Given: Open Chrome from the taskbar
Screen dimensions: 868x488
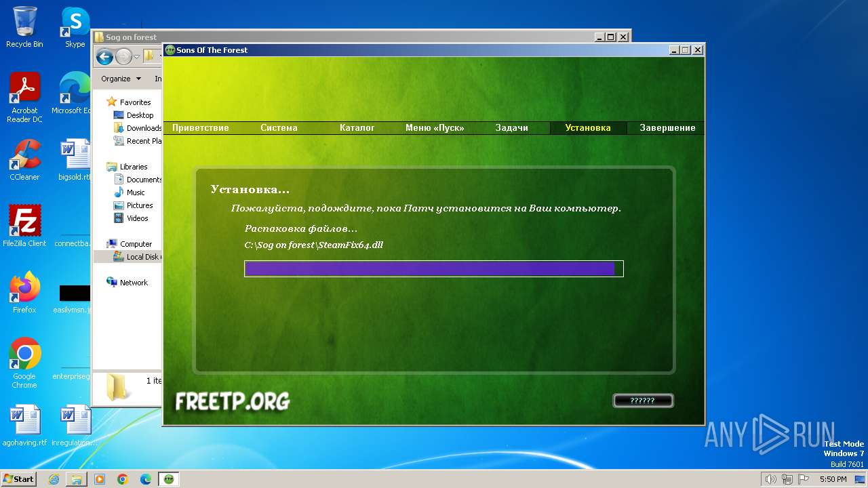Looking at the screenshot, I should coord(123,479).
